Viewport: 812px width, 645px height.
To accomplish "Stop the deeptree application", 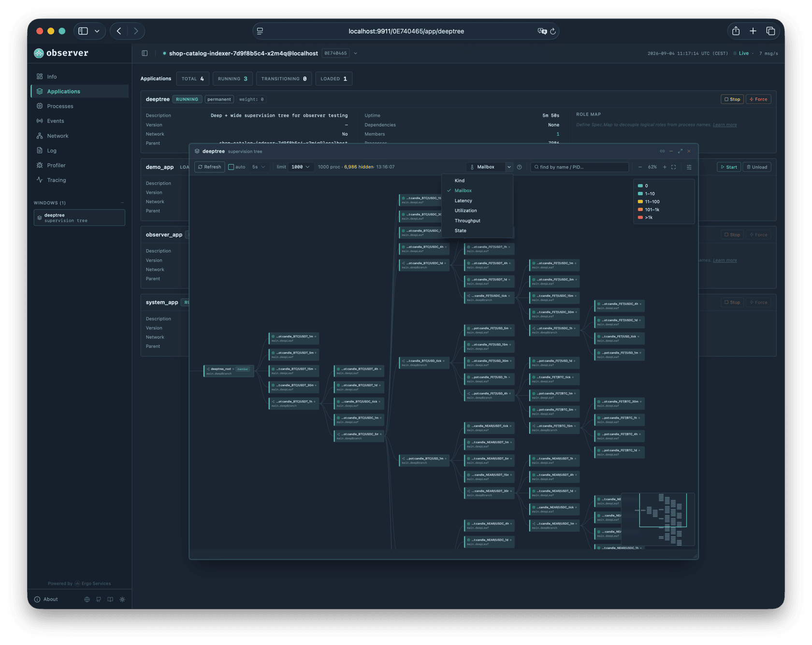I will [x=732, y=99].
